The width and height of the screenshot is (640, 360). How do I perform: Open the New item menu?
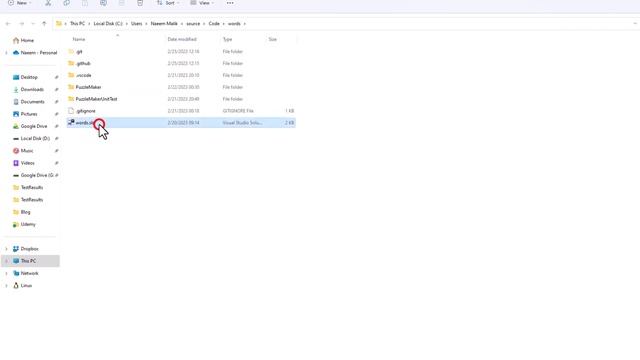(x=19, y=3)
